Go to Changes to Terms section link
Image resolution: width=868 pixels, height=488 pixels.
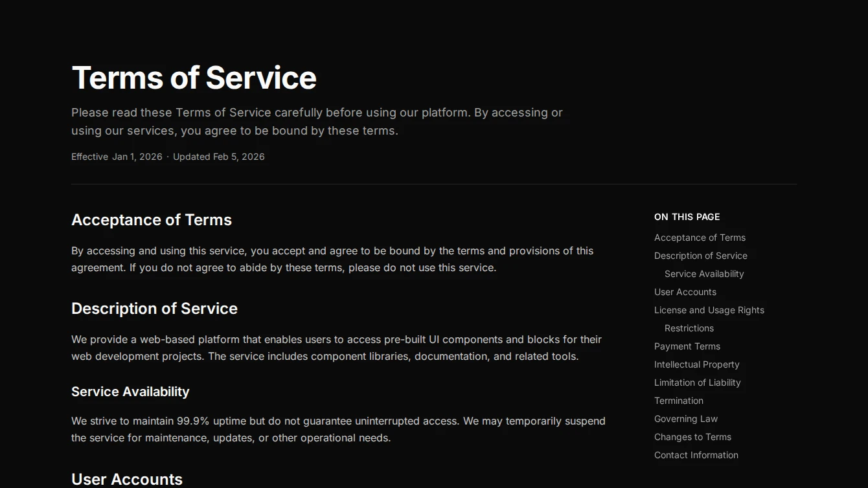[x=692, y=437]
